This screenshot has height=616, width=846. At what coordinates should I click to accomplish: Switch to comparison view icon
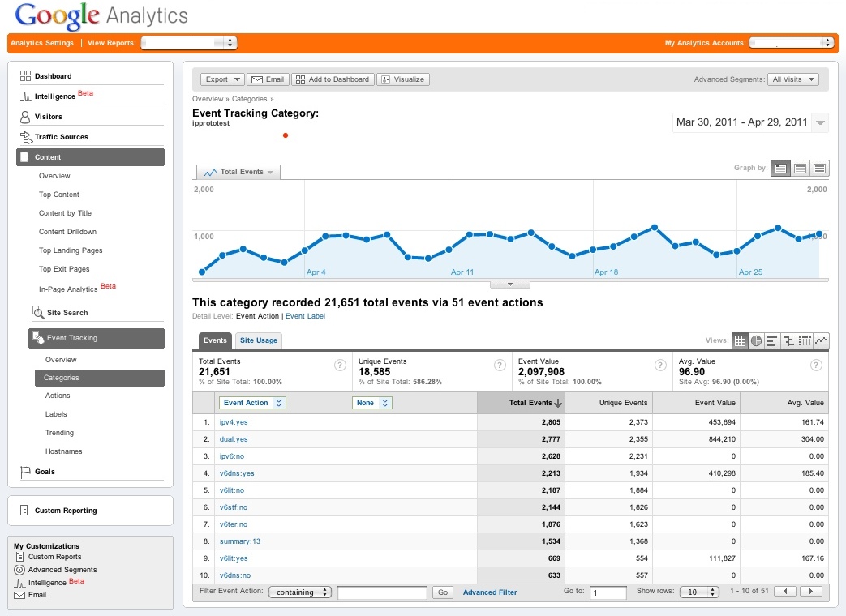click(x=788, y=341)
